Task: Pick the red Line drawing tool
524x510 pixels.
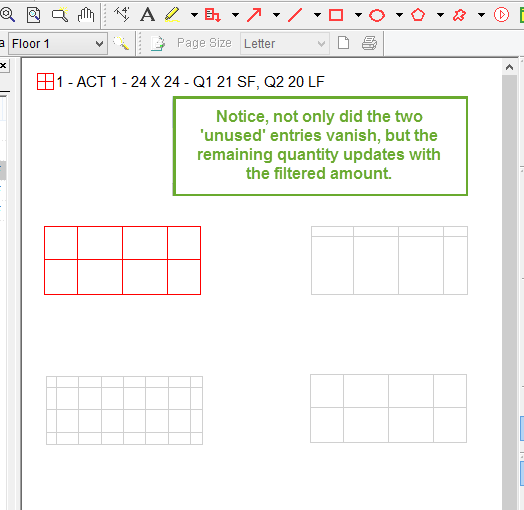Action: (295, 15)
